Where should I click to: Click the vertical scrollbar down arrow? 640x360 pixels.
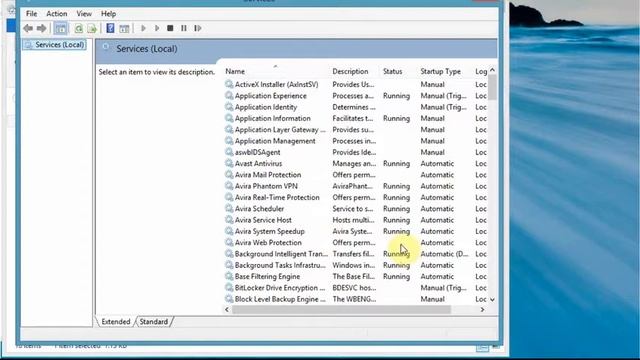[492, 300]
